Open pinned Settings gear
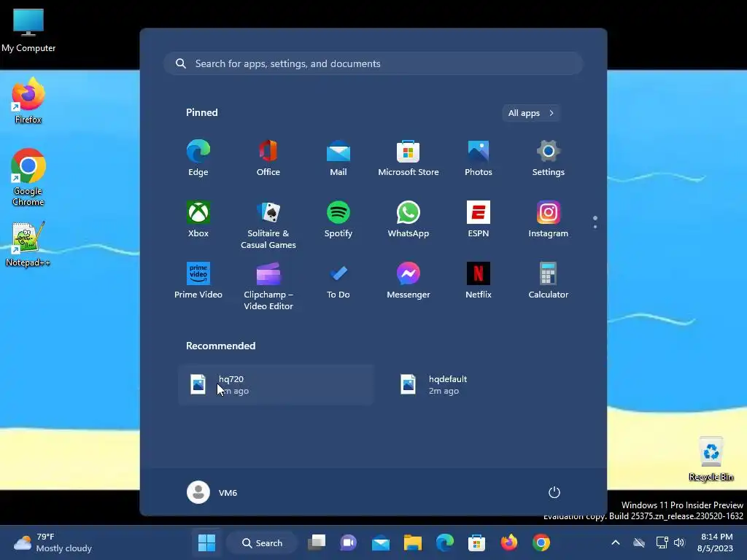Screen dimensions: 747x560 point(549,158)
